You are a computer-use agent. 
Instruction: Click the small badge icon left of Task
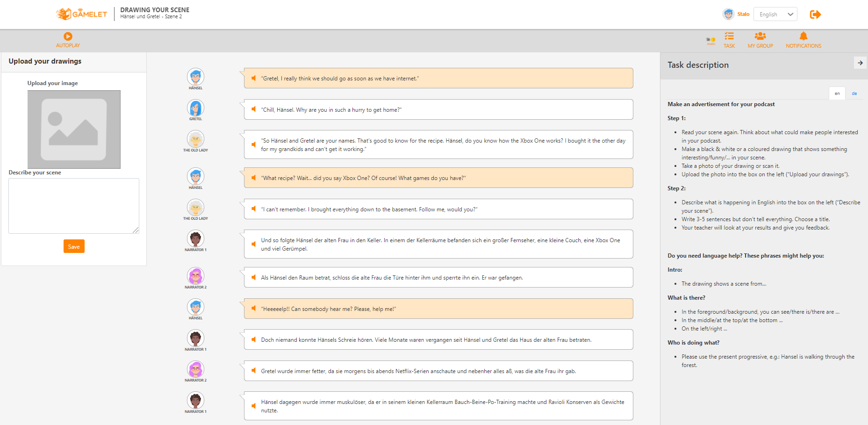(711, 41)
